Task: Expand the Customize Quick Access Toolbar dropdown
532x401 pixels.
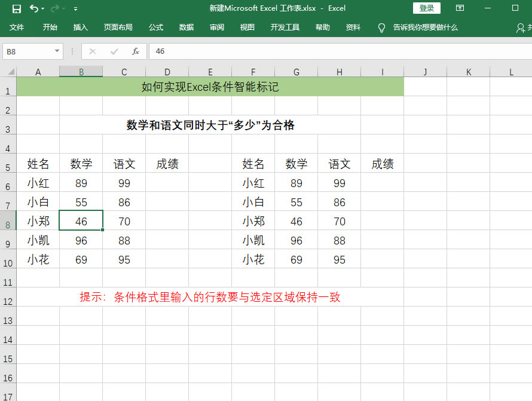Action: click(x=75, y=9)
